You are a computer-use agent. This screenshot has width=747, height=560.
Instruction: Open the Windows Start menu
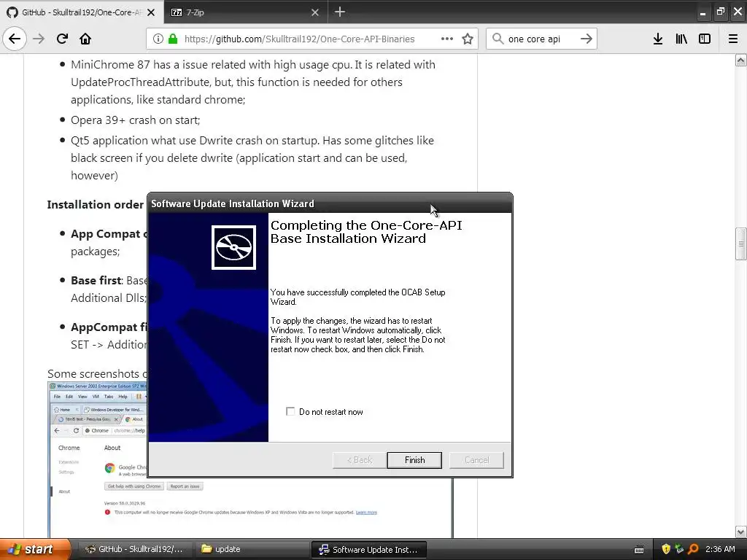click(x=35, y=549)
